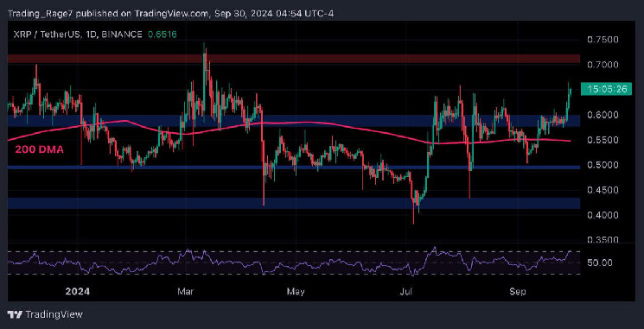This screenshot has width=644, height=329.
Task: Select the 200 DMA label
Action: [x=40, y=150]
